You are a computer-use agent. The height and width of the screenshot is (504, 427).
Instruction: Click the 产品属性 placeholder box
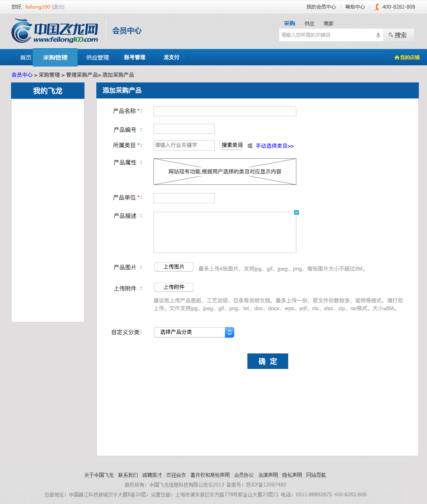(x=225, y=172)
